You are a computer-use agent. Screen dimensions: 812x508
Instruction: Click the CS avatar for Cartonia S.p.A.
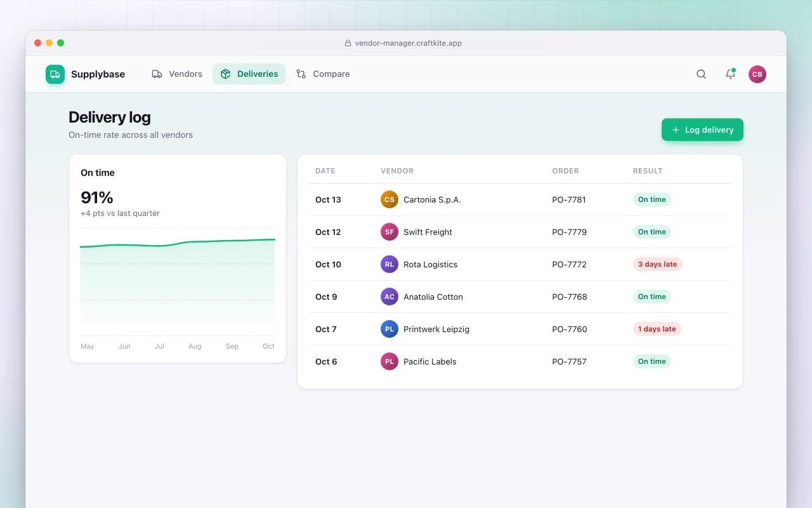pos(390,199)
